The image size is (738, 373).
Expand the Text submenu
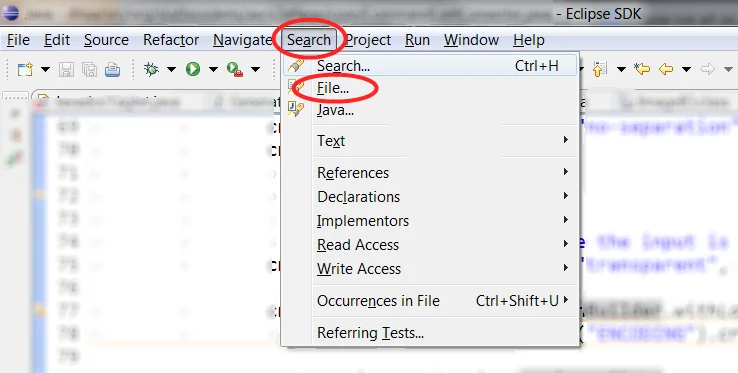point(430,140)
